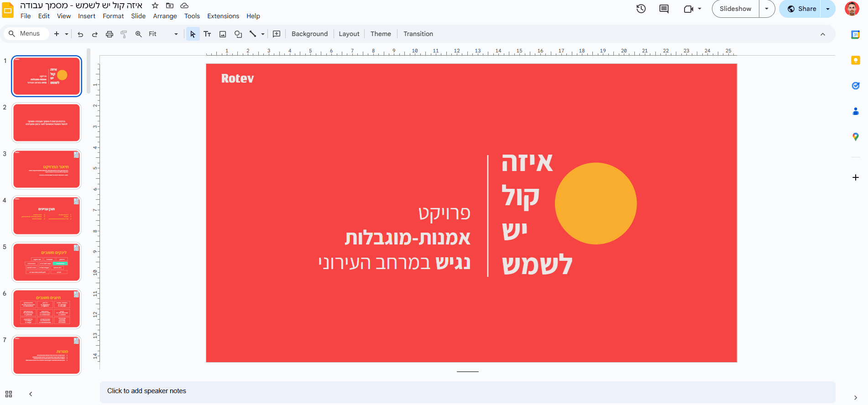Click the Background button
The height and width of the screenshot is (405, 868).
pos(309,34)
